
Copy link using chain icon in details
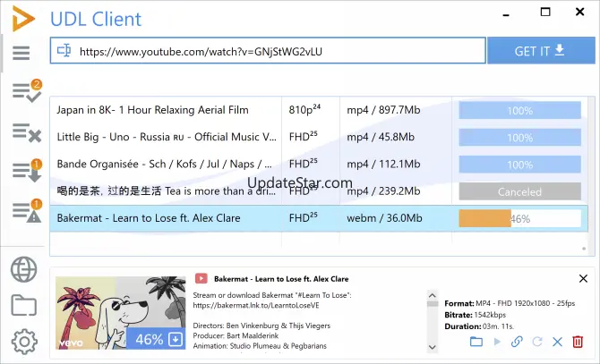click(517, 342)
